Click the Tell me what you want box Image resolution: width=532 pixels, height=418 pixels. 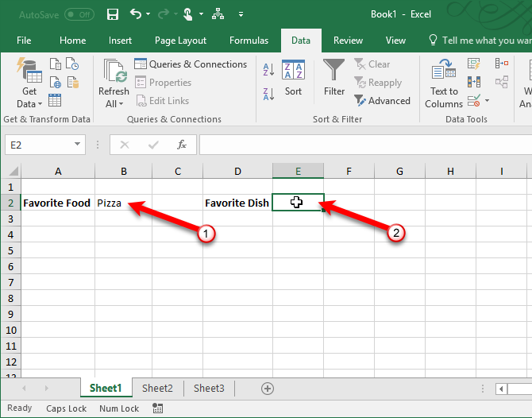coord(480,41)
